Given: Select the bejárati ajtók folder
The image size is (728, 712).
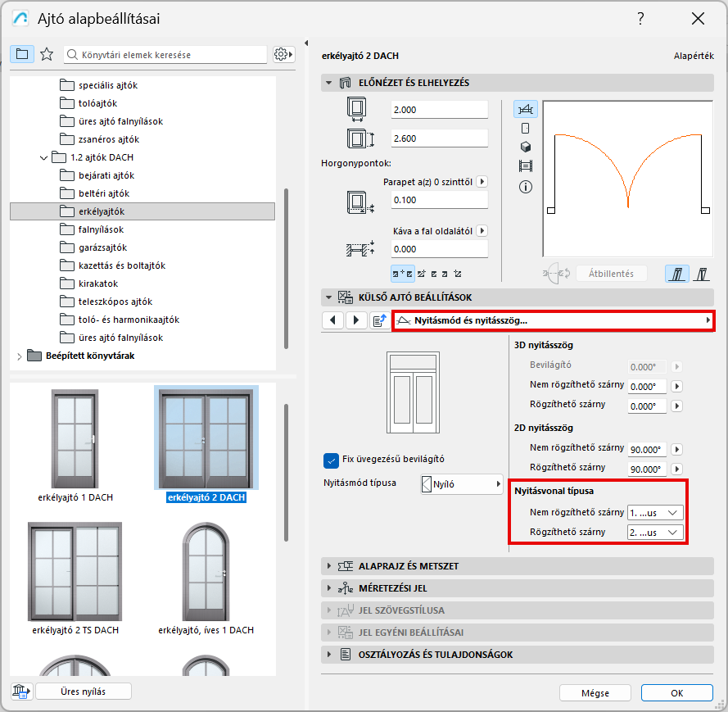Looking at the screenshot, I should (106, 175).
